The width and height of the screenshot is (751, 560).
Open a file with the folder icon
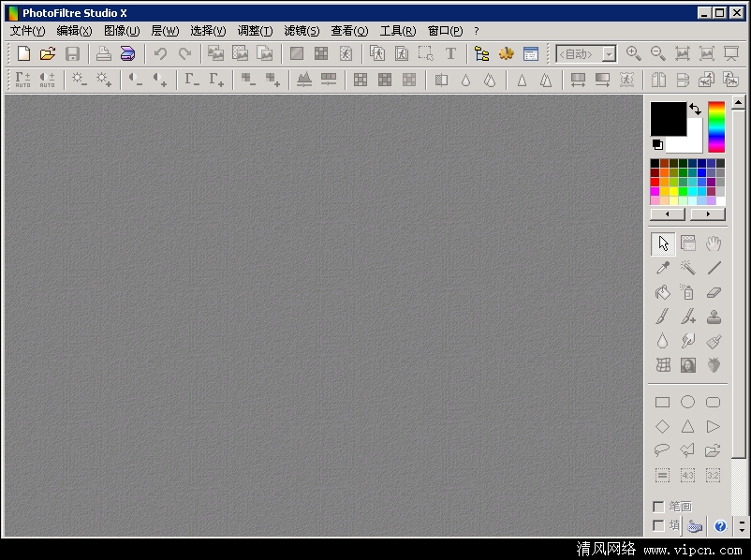pos(48,53)
